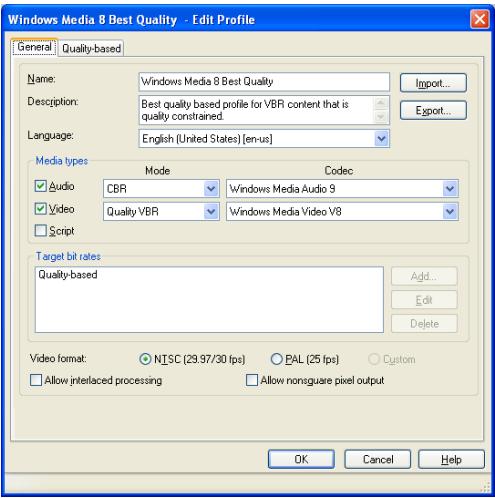This screenshot has height=498, width=495.
Task: Click the Description scrollbar up arrow
Action: (x=381, y=103)
